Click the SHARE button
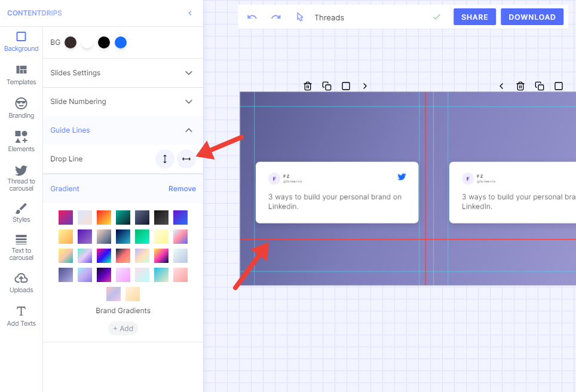 (x=474, y=17)
